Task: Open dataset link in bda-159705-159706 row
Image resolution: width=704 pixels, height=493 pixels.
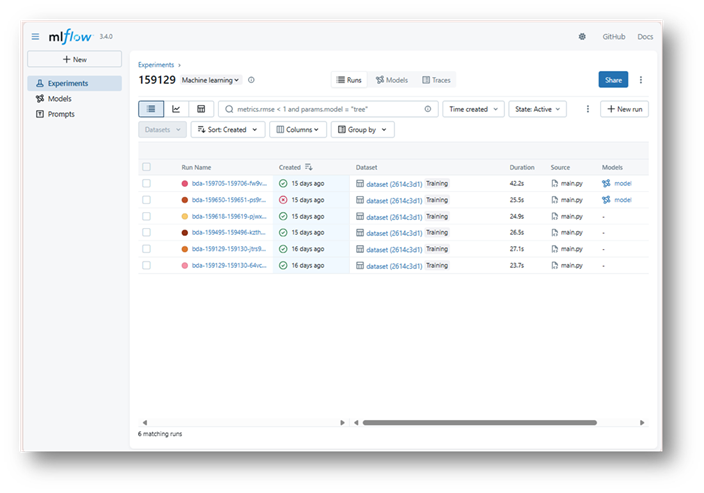Action: (x=394, y=184)
